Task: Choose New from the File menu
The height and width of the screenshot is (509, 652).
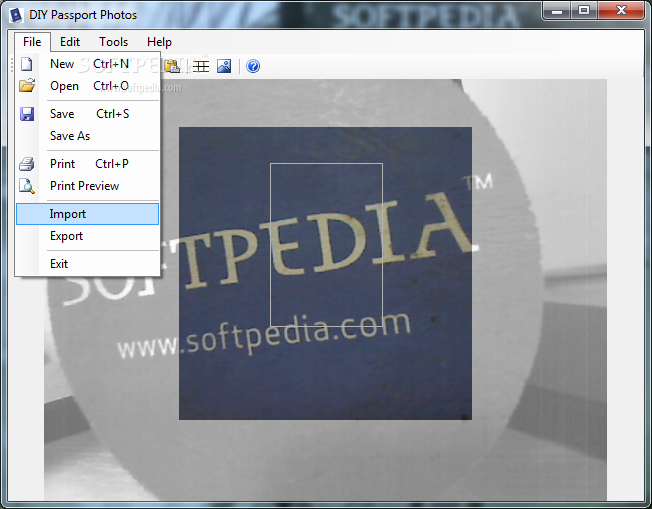Action: pyautogui.click(x=87, y=64)
